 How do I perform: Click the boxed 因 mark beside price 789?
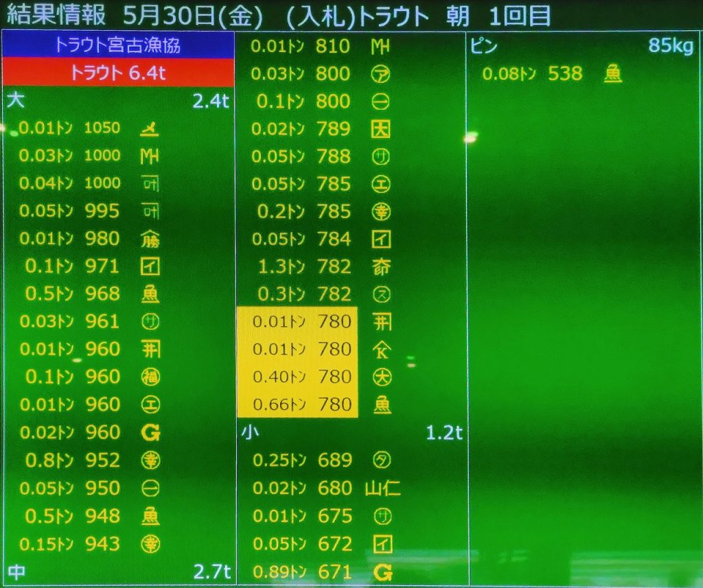(380, 129)
